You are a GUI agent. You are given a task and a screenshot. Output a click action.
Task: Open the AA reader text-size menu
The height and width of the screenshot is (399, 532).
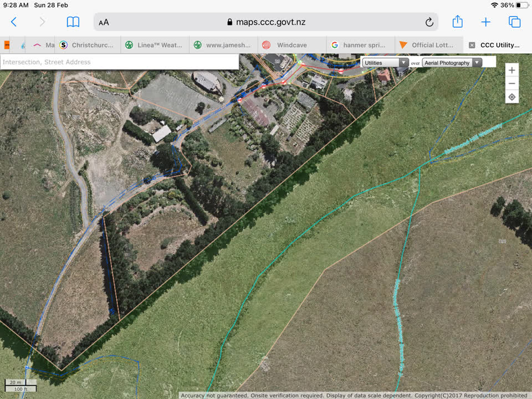click(x=104, y=22)
